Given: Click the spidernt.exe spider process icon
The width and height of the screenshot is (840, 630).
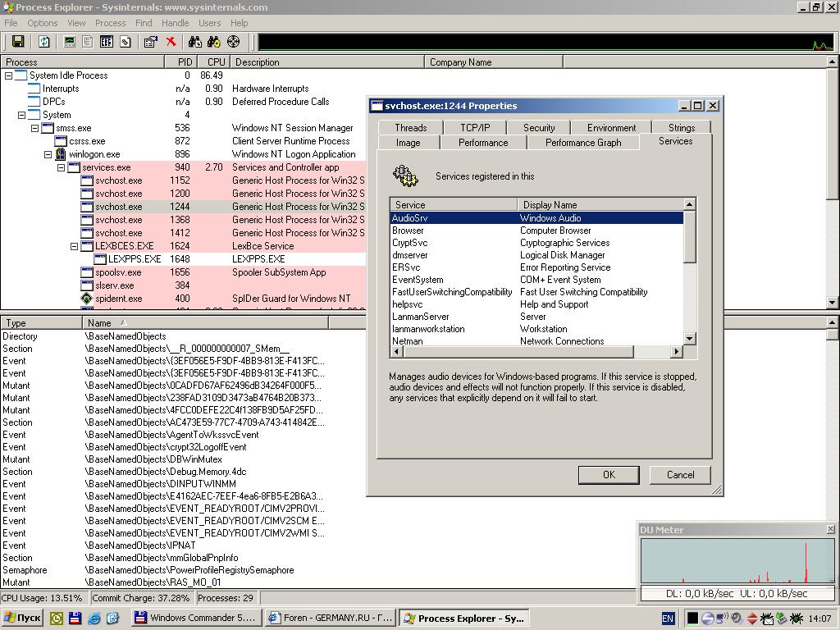Looking at the screenshot, I should [87, 299].
